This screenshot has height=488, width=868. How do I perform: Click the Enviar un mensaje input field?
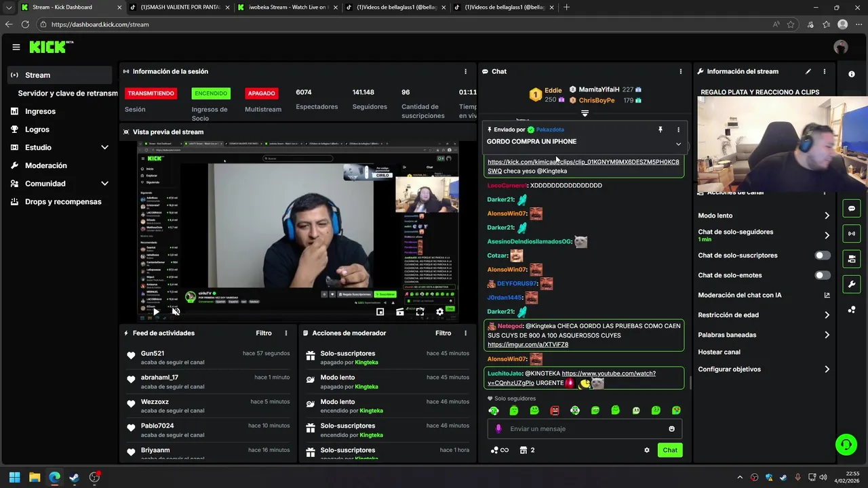point(585,428)
